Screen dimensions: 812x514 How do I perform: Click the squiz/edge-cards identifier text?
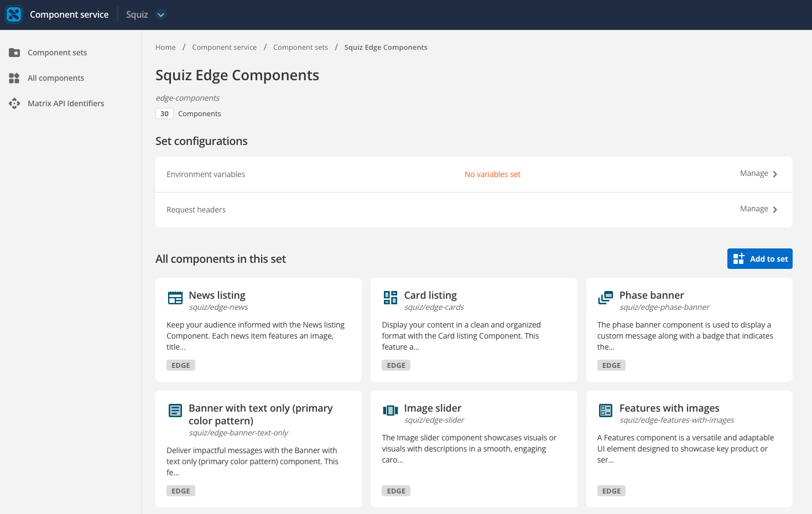pyautogui.click(x=434, y=307)
